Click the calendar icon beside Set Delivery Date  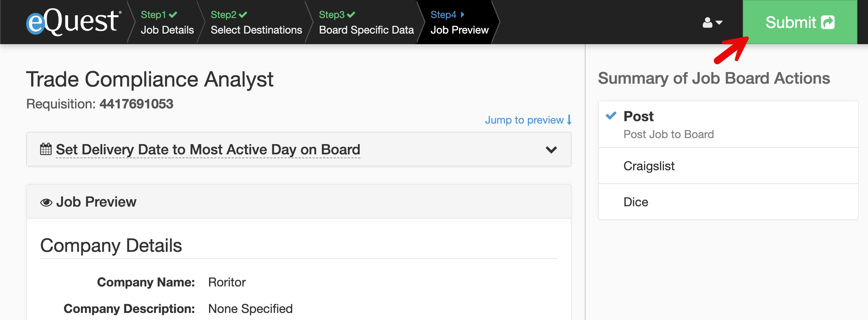tap(45, 149)
